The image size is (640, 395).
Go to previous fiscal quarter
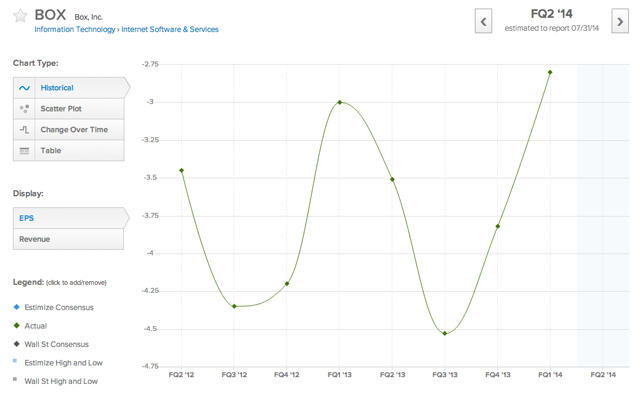click(483, 21)
